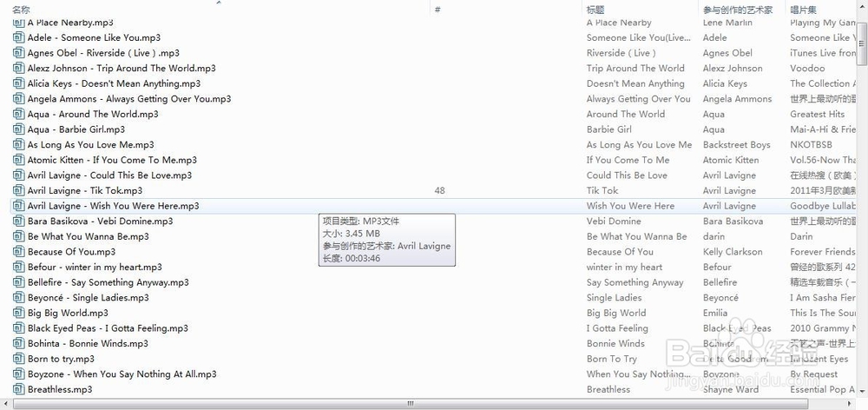Click the icon for Atomic Kitten - If You Come To Me
This screenshot has height=410, width=868.
pyautogui.click(x=19, y=160)
